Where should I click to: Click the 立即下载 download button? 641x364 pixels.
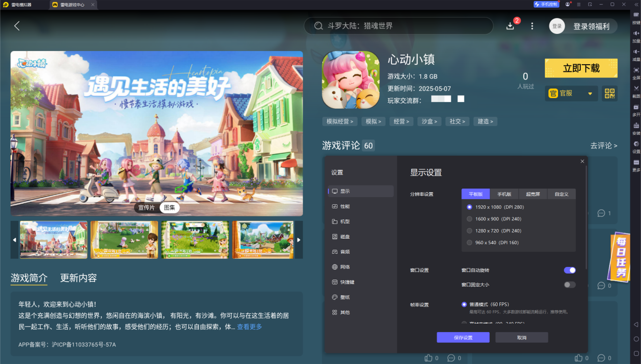coord(581,68)
